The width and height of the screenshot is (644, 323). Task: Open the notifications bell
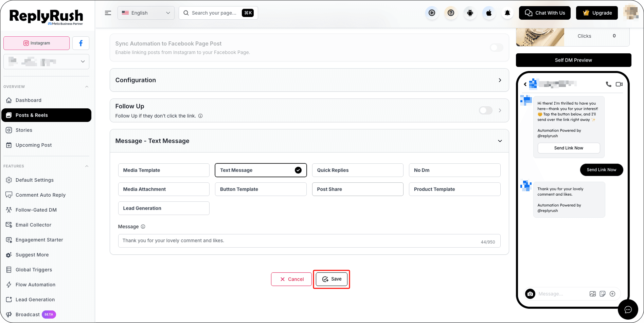(507, 13)
